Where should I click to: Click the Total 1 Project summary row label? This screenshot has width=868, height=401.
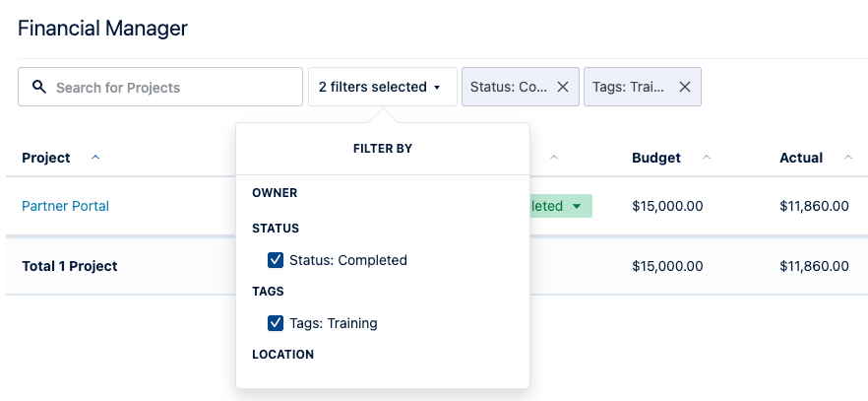(x=70, y=266)
